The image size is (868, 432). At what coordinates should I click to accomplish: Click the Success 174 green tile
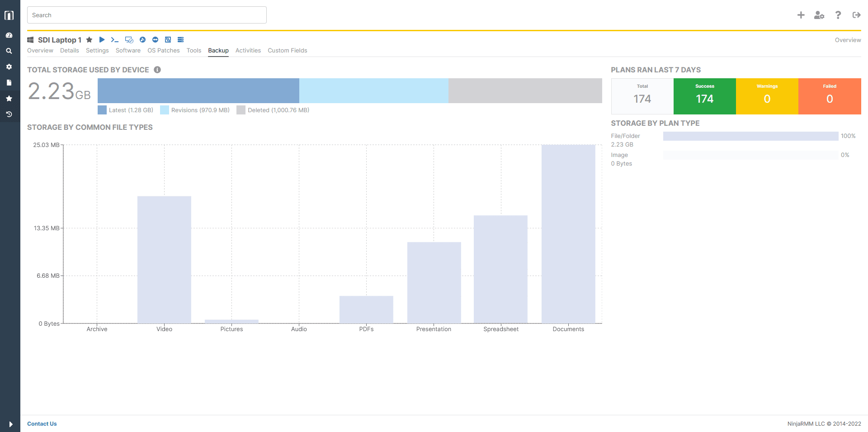click(x=704, y=96)
